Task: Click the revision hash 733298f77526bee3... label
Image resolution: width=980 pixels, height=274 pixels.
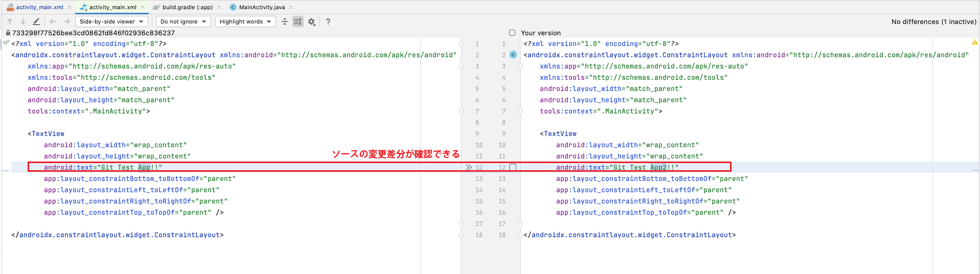Action: (x=93, y=33)
